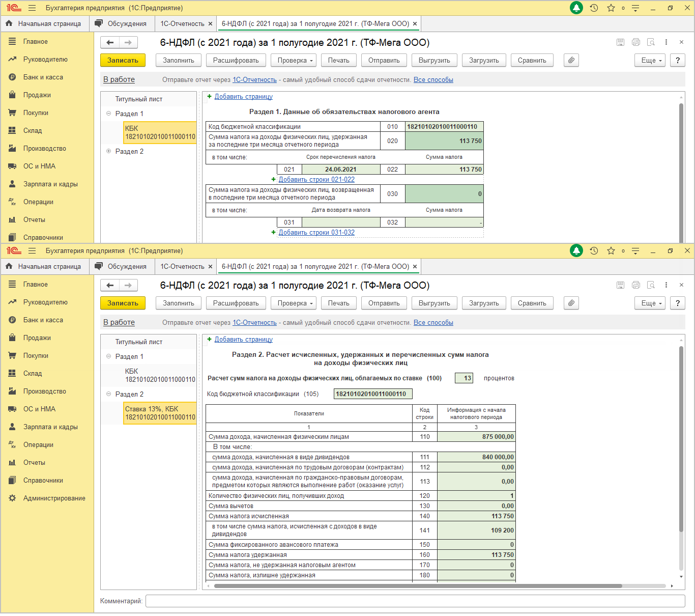Go back with left arrow in Раздел 1 window
Screen dimensions: 695x616
coord(110,42)
